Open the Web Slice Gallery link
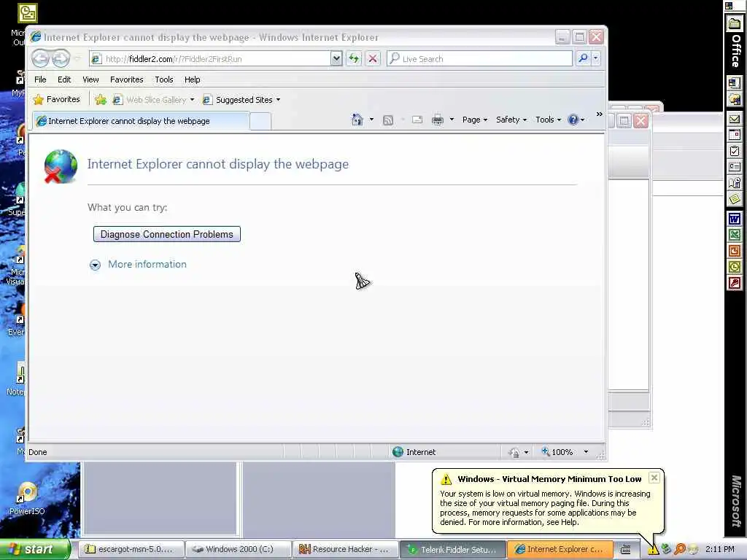 tap(150, 99)
